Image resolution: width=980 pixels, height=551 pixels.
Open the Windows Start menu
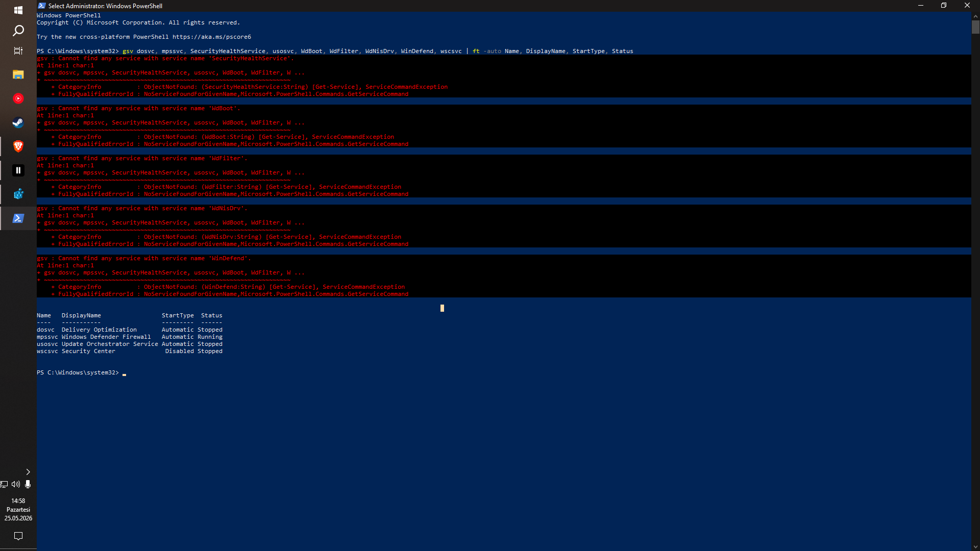point(18,10)
